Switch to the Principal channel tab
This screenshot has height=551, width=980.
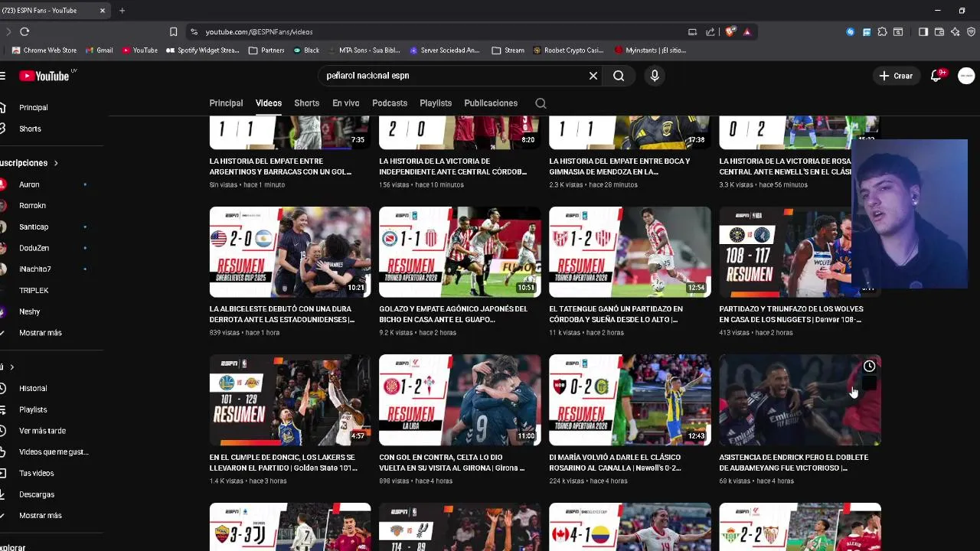pos(226,103)
